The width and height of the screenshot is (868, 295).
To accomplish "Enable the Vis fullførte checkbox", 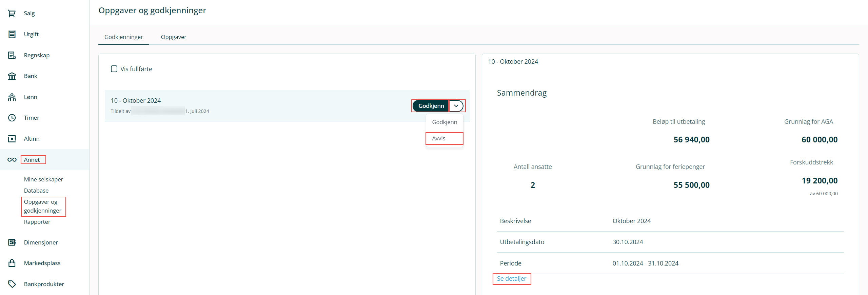I will [x=114, y=69].
